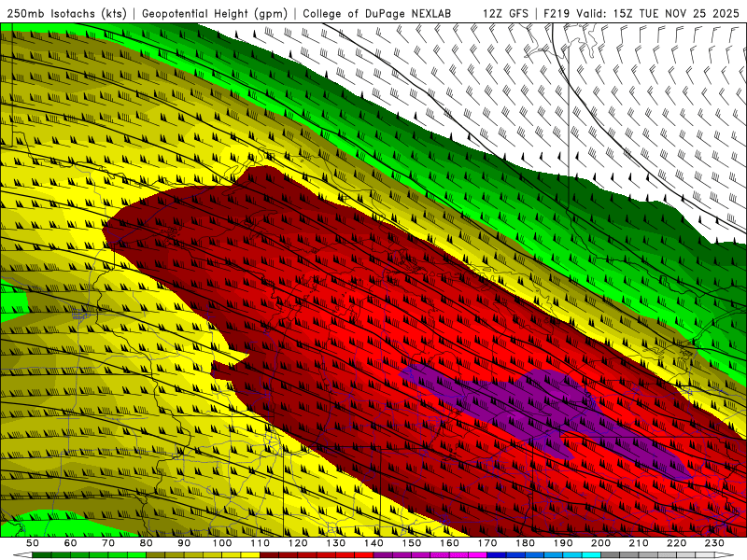Click the '120' color bar label
The height and width of the screenshot is (560, 747).
(298, 543)
